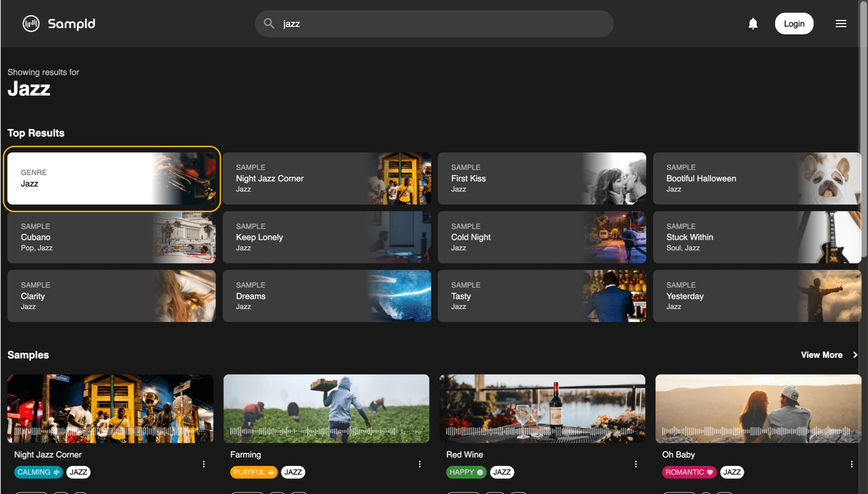
Task: Click the ROMANTIC tag on Oh Baby sample
Action: click(688, 472)
